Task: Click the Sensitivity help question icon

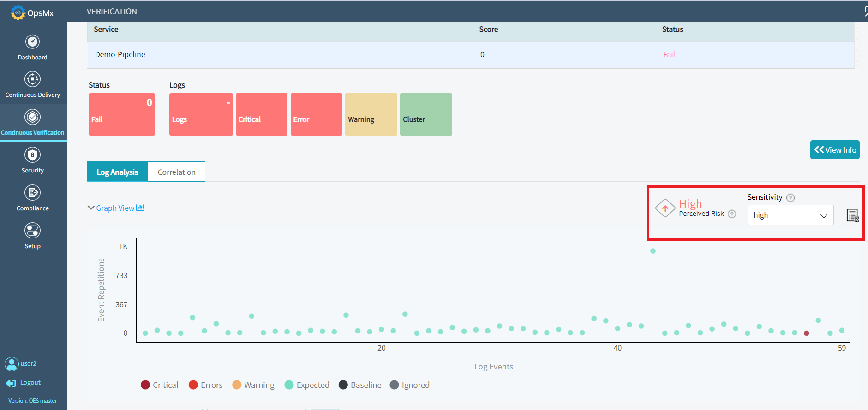Action: click(790, 197)
